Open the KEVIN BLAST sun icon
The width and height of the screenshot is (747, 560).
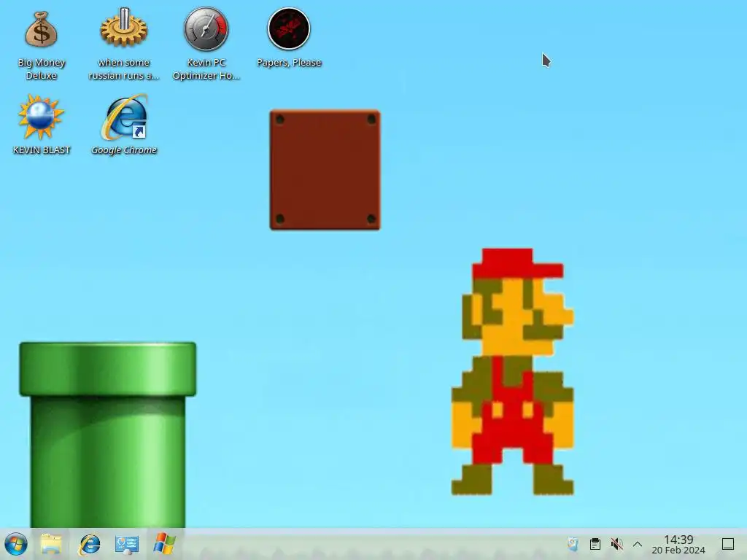pyautogui.click(x=41, y=117)
